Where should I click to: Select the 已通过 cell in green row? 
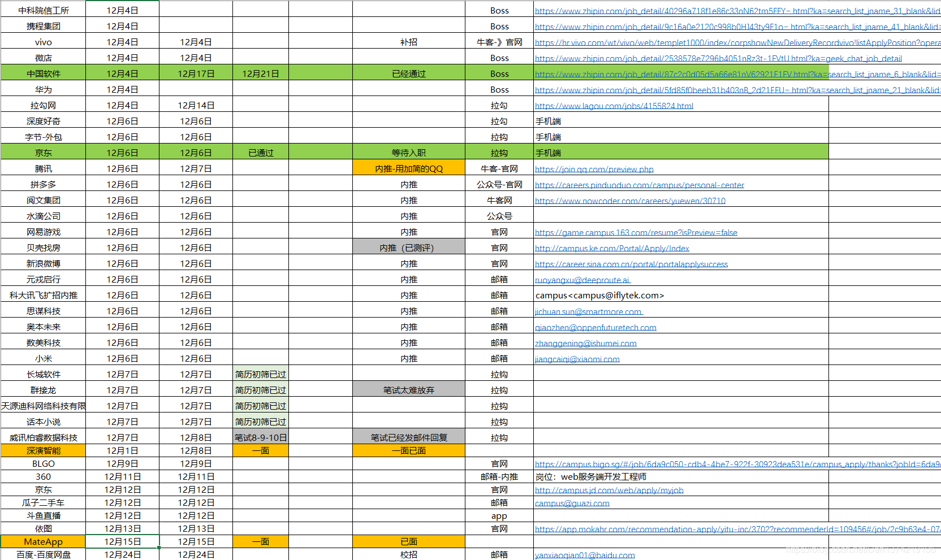(261, 153)
